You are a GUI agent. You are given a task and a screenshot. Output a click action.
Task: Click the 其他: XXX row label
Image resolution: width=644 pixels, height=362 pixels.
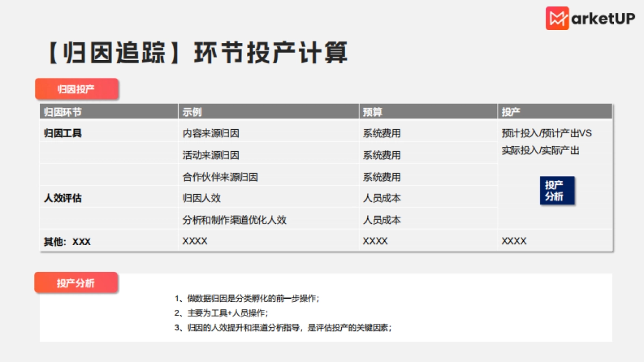point(67,241)
